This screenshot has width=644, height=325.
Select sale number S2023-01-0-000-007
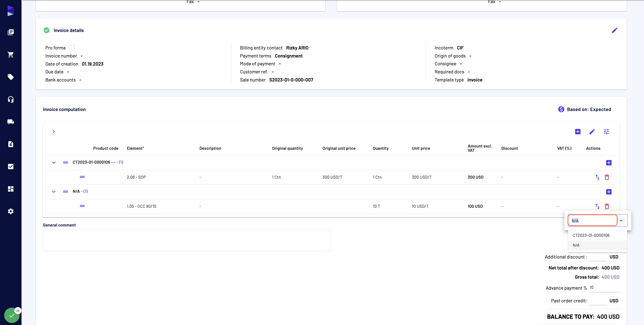291,80
